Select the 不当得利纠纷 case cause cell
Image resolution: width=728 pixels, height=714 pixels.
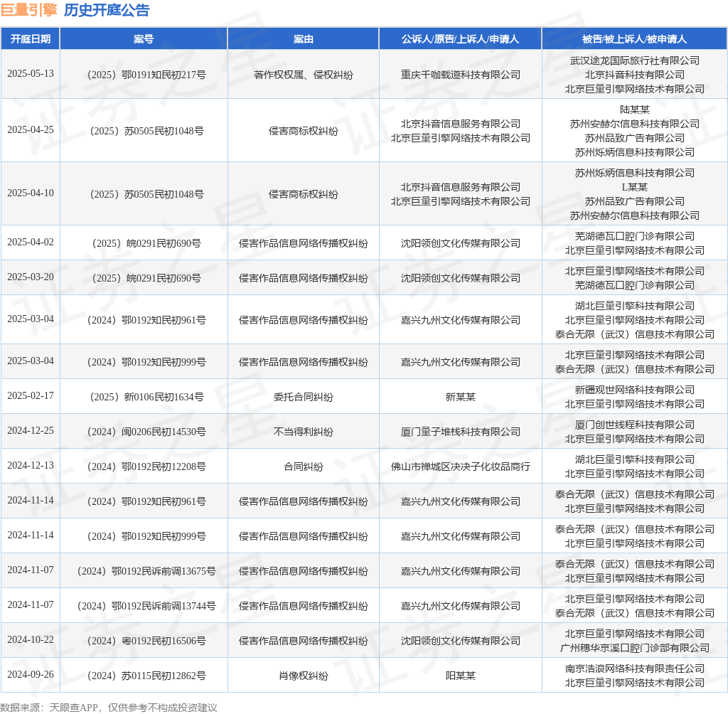[303, 432]
